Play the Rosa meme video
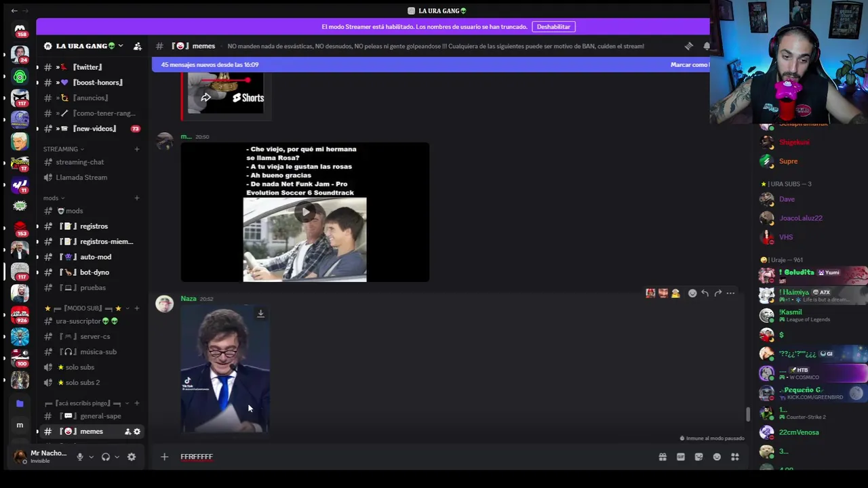The width and height of the screenshot is (868, 488). 305,212
